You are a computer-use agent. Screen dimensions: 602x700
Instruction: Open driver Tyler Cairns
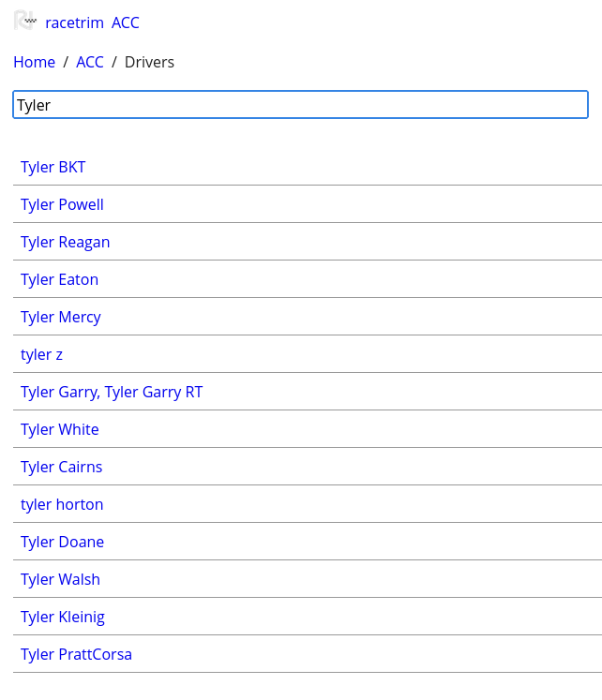(x=62, y=467)
